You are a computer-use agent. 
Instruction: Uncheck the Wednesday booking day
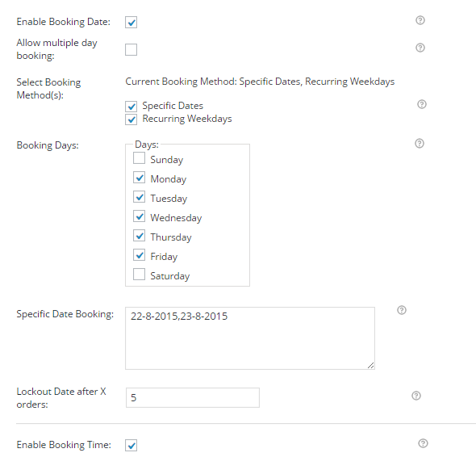click(139, 216)
